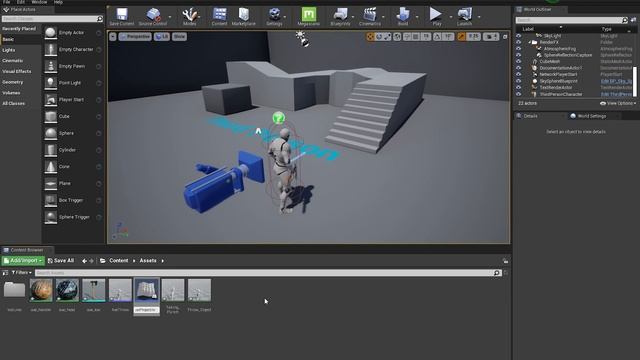Toggle grid snapping icon in viewport
The height and width of the screenshot is (360, 640).
click(416, 37)
